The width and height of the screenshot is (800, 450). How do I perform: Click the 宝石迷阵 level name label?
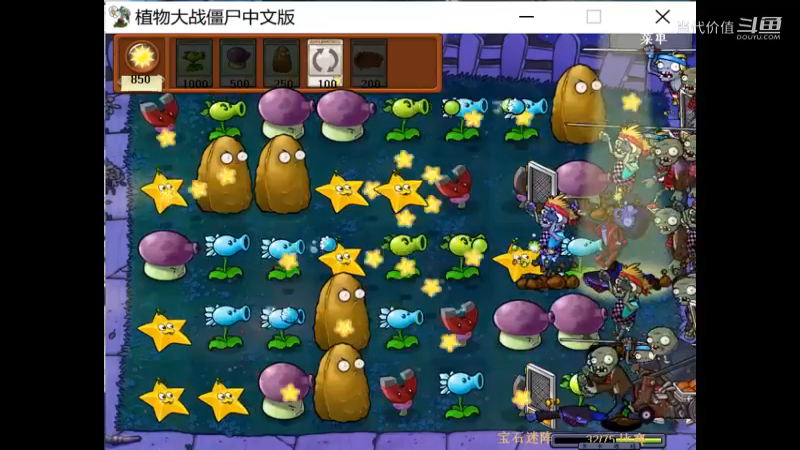click(524, 438)
